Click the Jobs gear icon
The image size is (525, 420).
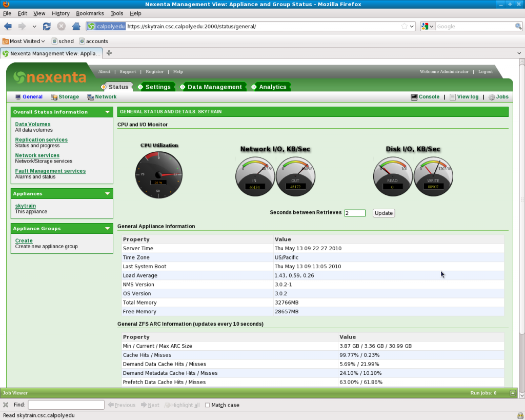click(x=492, y=97)
